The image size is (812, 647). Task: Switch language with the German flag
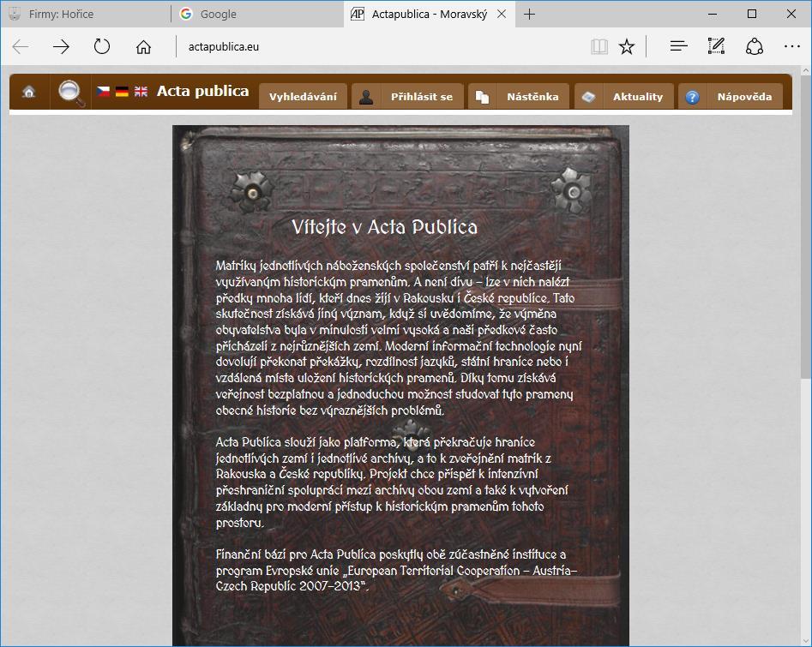pos(122,92)
